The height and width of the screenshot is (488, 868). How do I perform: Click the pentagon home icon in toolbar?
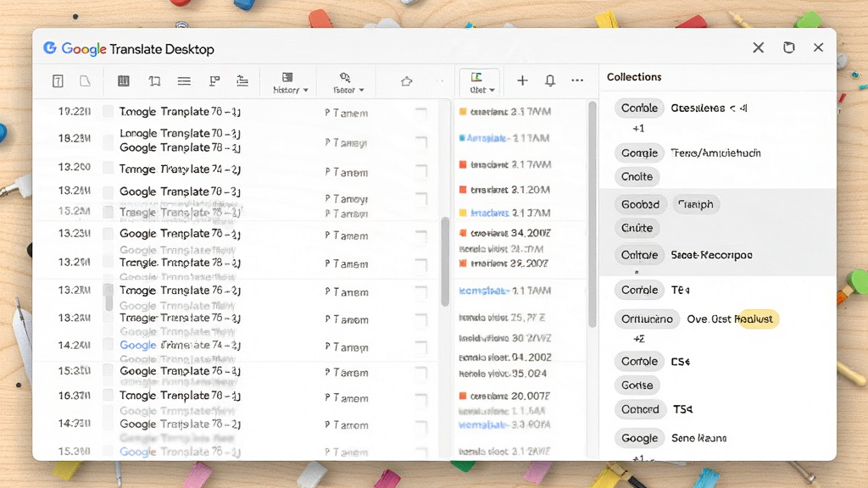(406, 81)
